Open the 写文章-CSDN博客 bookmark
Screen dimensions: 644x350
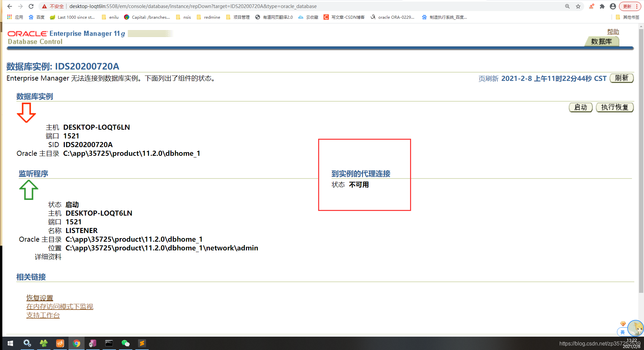(x=344, y=17)
